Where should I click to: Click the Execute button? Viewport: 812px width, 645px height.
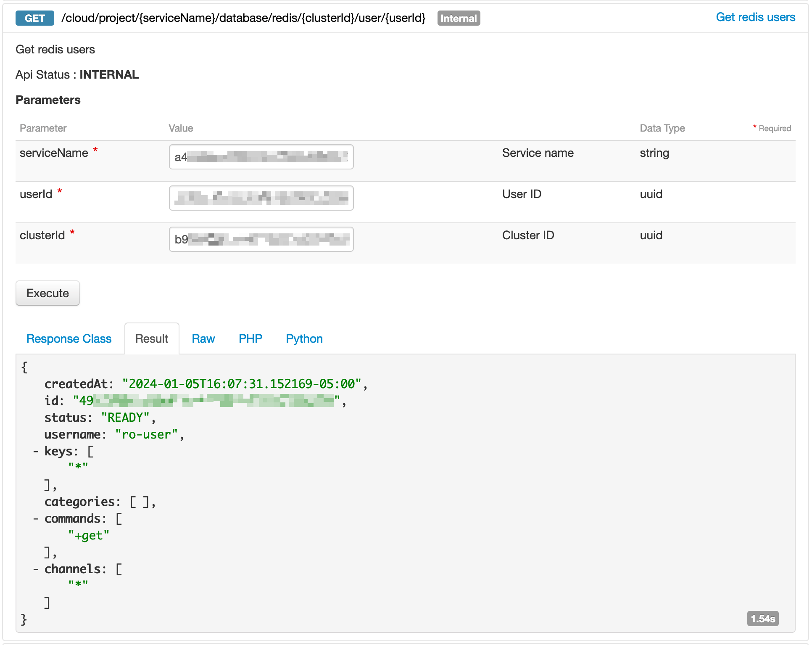click(x=47, y=293)
